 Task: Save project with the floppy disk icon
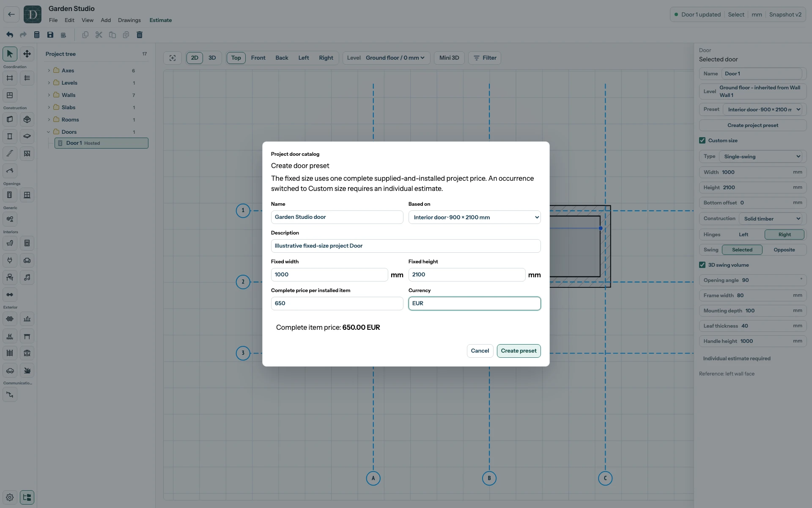coord(50,35)
